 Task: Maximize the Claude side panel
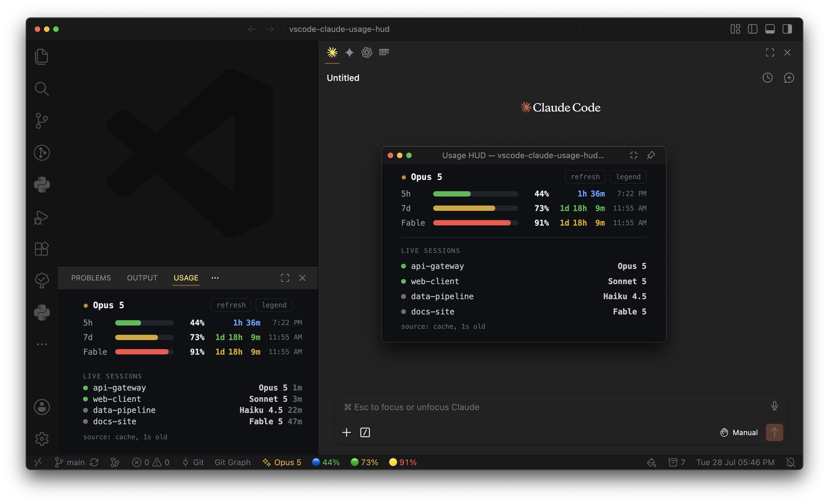[x=770, y=52]
